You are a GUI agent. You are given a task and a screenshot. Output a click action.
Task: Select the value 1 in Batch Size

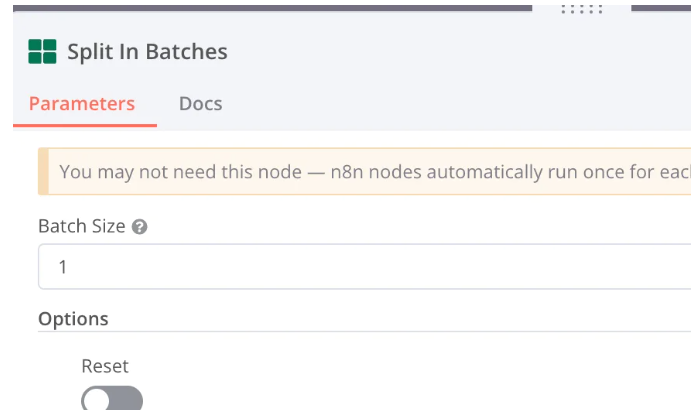63,267
